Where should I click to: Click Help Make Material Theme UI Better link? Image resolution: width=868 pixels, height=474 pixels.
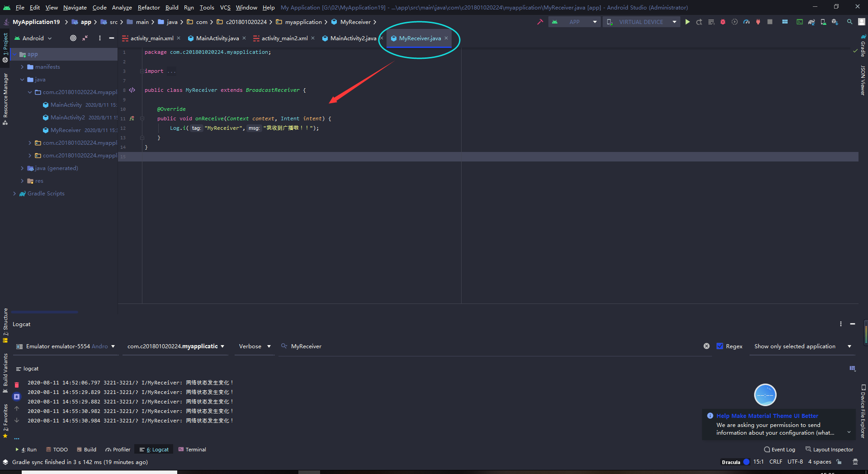[767, 416]
